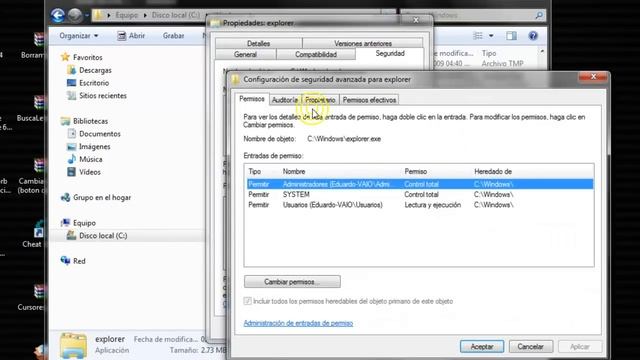Image resolution: width=640 pixels, height=360 pixels.
Task: Click the Cancelar button
Action: [x=531, y=347]
